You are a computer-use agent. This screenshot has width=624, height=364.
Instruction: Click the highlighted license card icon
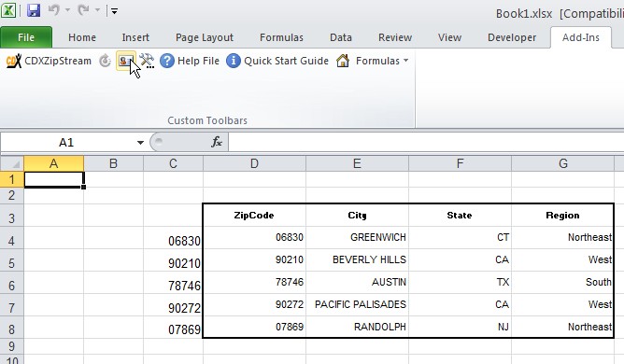point(125,61)
